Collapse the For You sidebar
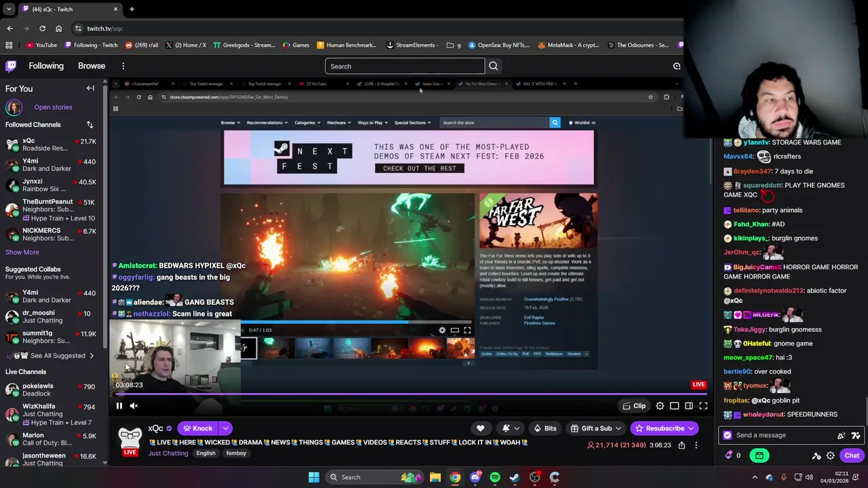Viewport: 868px width, 488px height. pyautogui.click(x=90, y=88)
